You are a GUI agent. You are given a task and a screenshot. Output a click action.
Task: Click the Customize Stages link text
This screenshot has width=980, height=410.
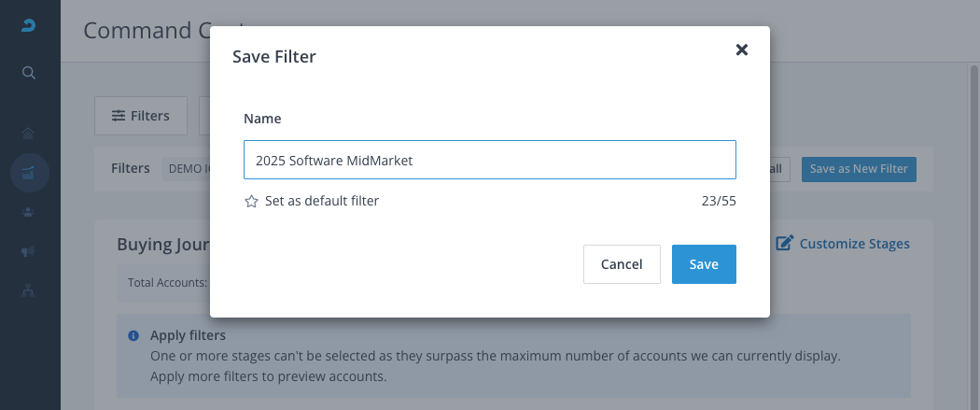(854, 244)
